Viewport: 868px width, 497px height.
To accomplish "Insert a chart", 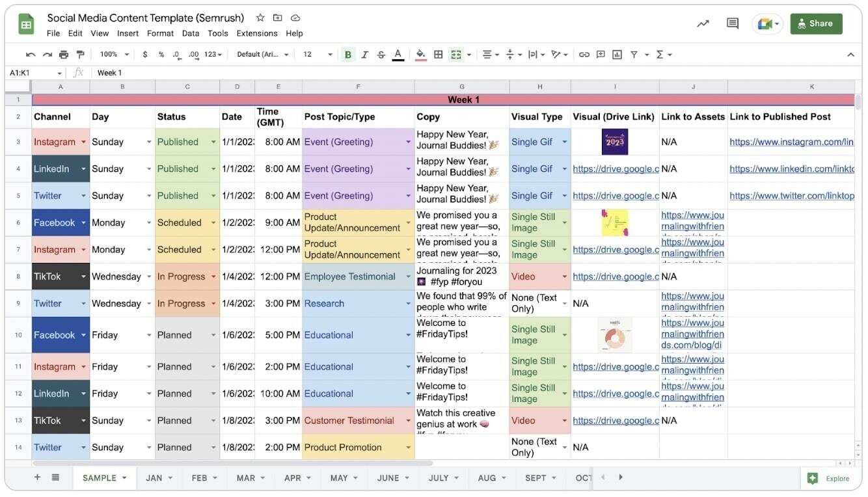I will [617, 55].
